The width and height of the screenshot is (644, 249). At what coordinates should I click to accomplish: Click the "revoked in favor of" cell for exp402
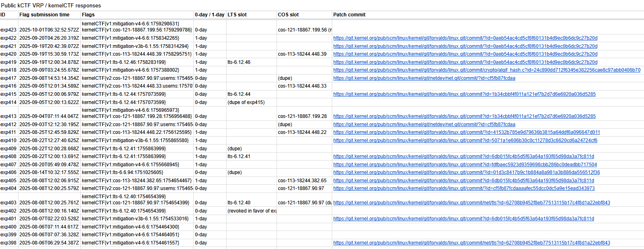coord(252,211)
